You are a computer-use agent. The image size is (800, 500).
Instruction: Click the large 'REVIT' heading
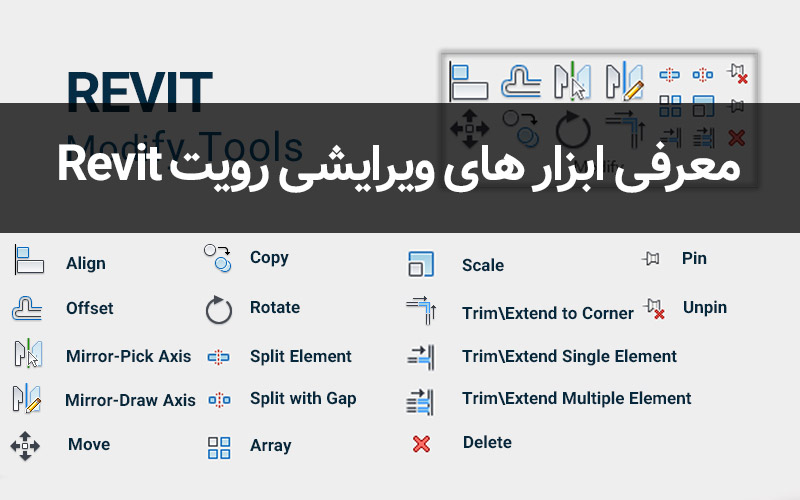click(140, 92)
